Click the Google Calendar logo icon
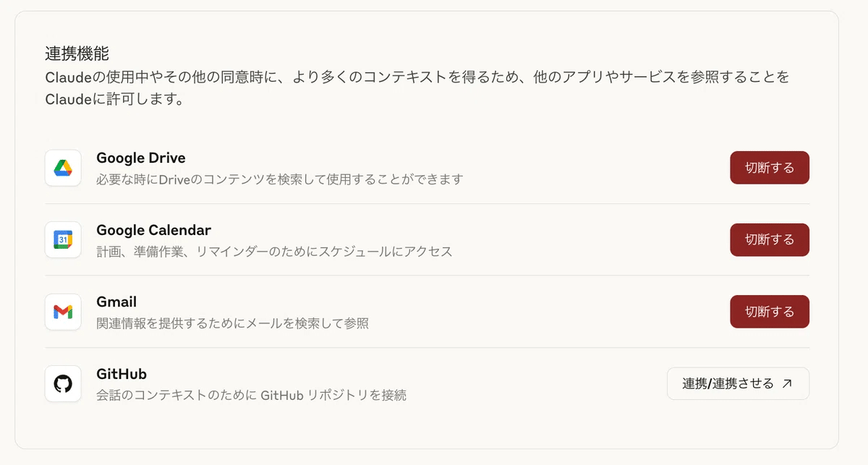This screenshot has width=868, height=465. (x=63, y=239)
